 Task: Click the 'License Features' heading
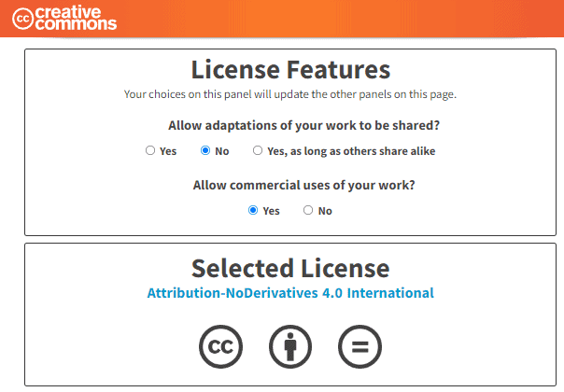click(x=290, y=70)
